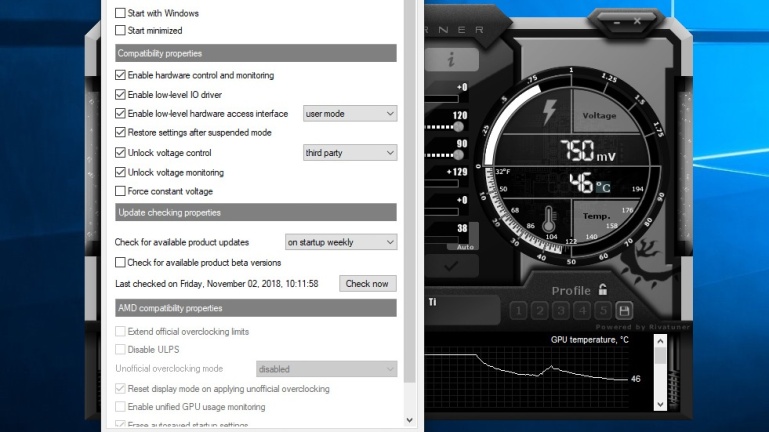Click the GPU temperature graph label
This screenshot has height=432, width=769.
[590, 340]
